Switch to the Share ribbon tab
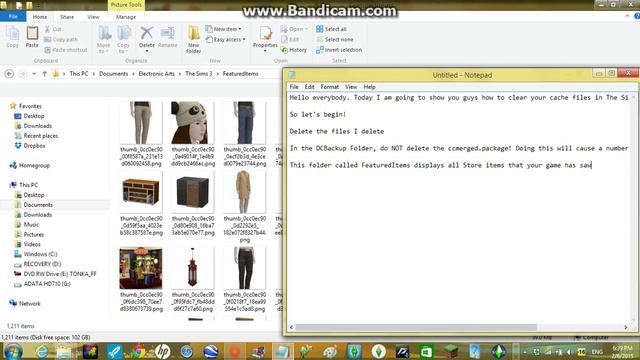Viewport: 640px width, 360px height. coord(67,17)
